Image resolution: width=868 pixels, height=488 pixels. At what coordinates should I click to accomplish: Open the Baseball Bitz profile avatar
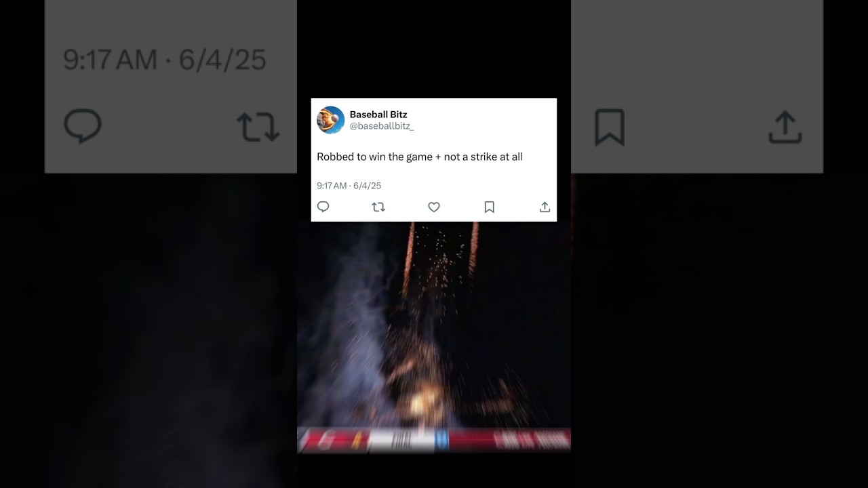pos(331,120)
